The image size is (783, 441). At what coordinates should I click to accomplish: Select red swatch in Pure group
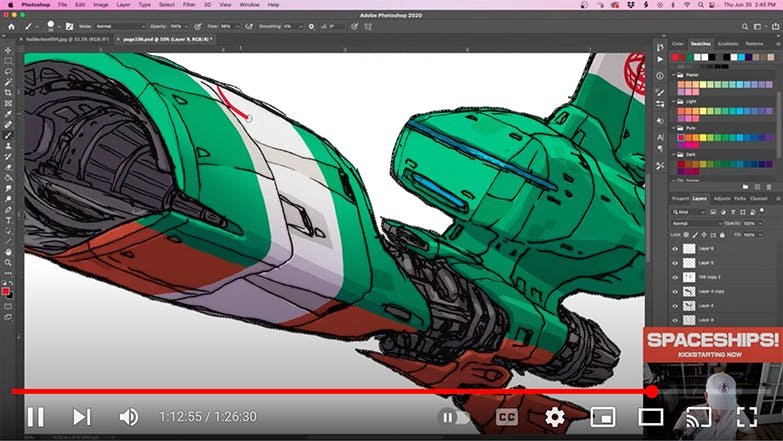click(681, 137)
